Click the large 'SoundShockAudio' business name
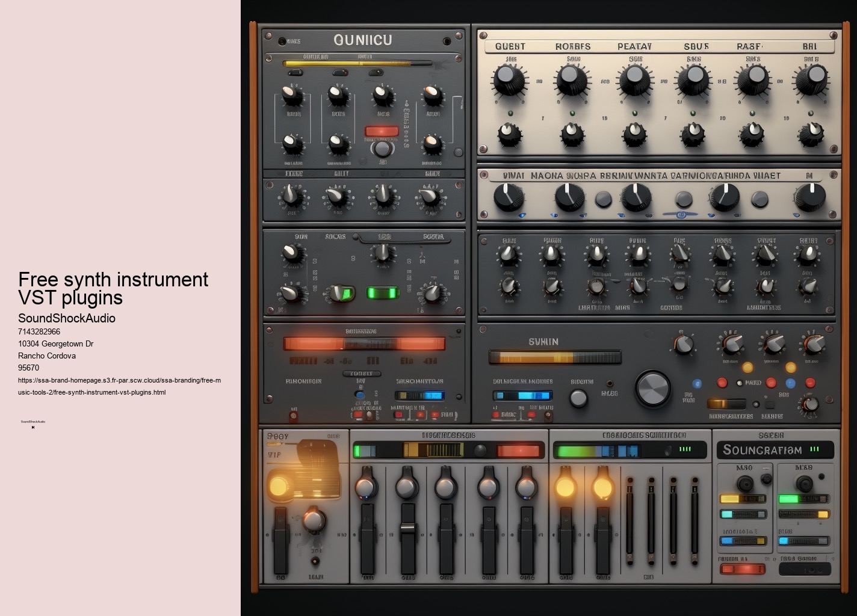This screenshot has width=857, height=616. 67,318
